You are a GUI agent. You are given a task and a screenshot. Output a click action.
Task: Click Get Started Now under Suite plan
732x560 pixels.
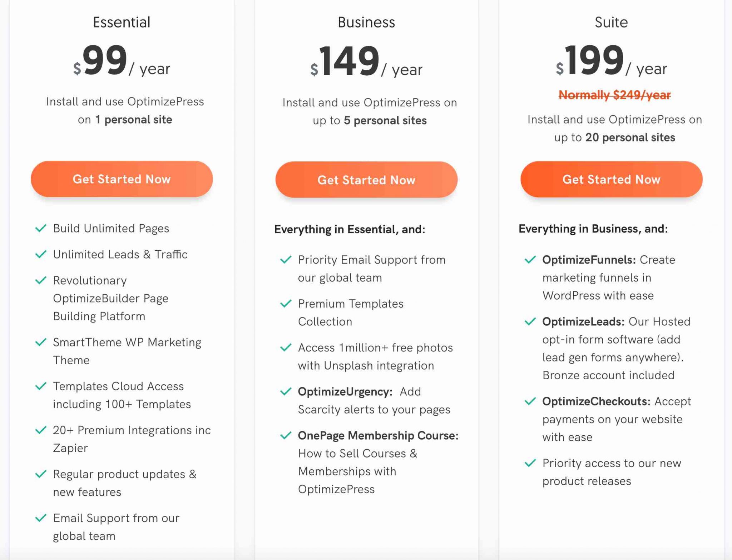coord(611,179)
